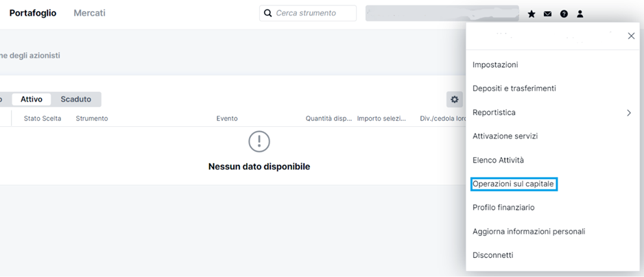Image resolution: width=644 pixels, height=277 pixels.
Task: Click the question mark help icon
Action: pyautogui.click(x=564, y=14)
